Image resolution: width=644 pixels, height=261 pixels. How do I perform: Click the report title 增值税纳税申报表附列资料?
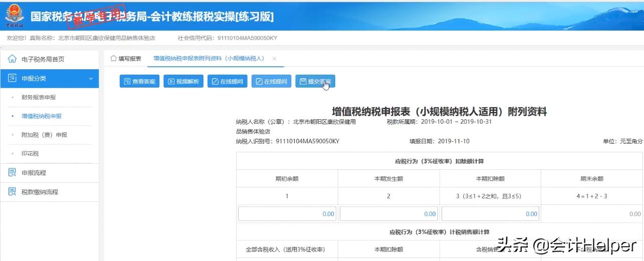(440, 112)
